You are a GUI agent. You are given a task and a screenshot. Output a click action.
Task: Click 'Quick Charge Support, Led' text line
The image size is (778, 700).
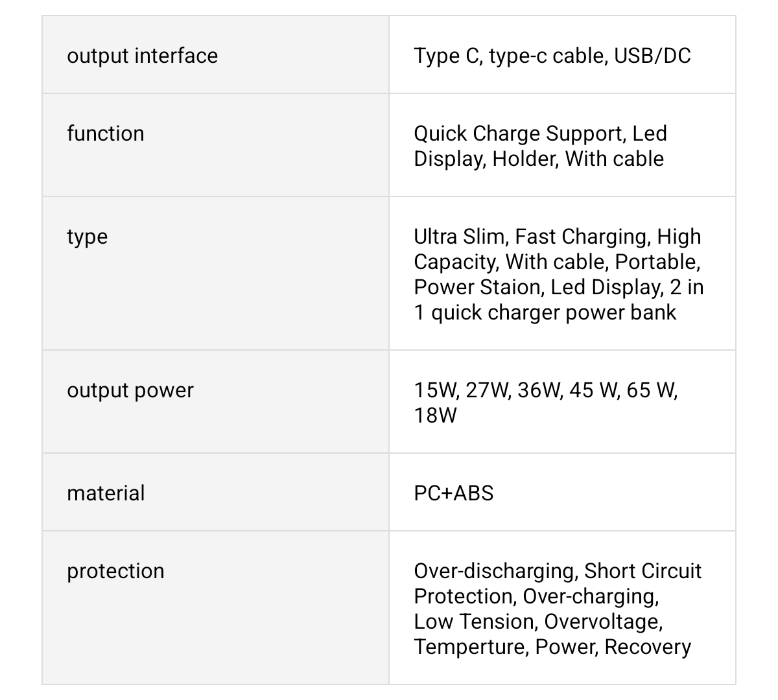click(x=540, y=134)
